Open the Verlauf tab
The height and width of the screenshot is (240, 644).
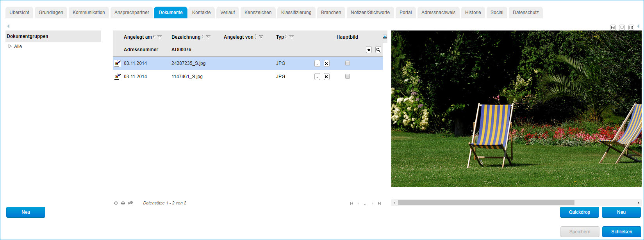[x=228, y=13]
